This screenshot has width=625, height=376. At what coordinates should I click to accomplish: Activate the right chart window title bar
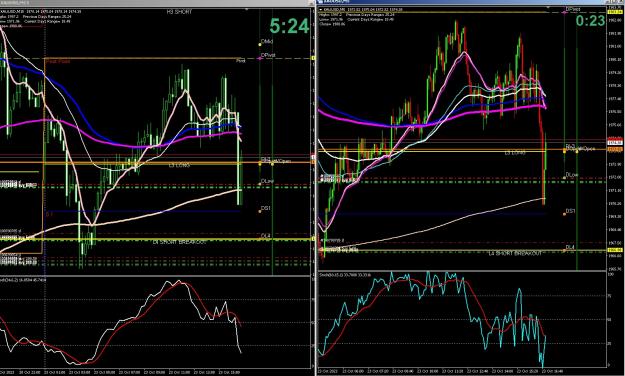pos(470,2)
